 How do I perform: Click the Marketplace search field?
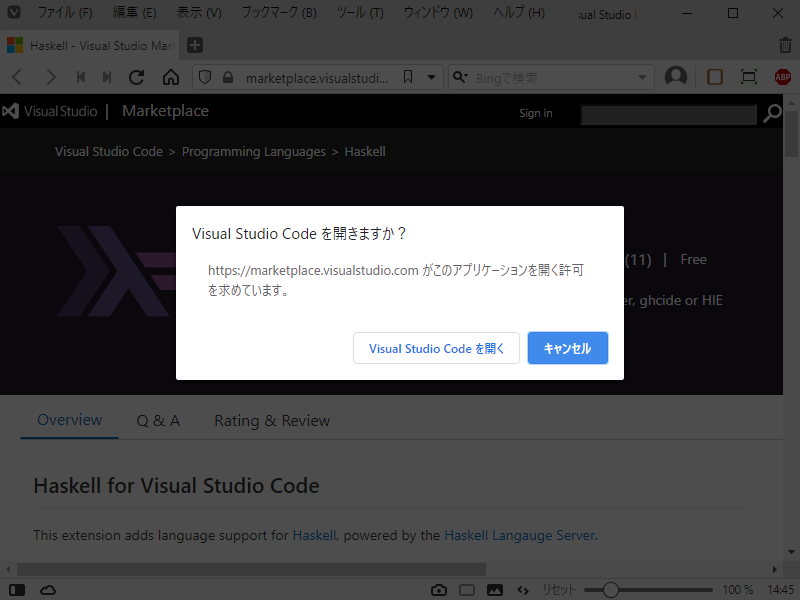[x=668, y=114]
